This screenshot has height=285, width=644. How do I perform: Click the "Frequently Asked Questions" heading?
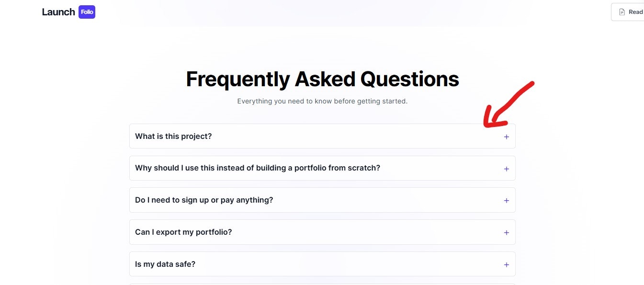[322, 79]
